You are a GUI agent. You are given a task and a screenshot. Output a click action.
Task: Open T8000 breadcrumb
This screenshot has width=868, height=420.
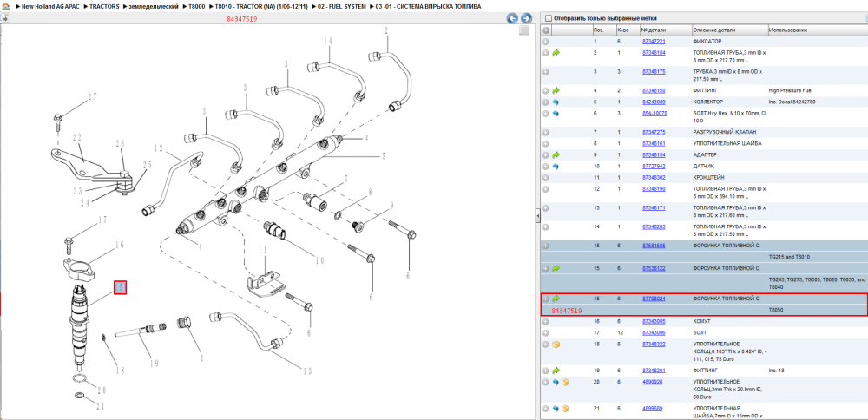[196, 6]
